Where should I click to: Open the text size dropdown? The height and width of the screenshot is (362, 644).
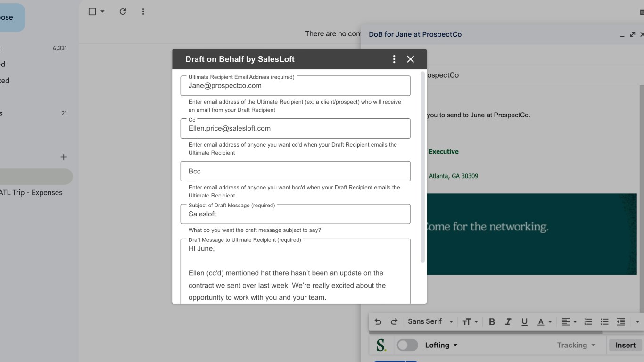click(x=470, y=321)
